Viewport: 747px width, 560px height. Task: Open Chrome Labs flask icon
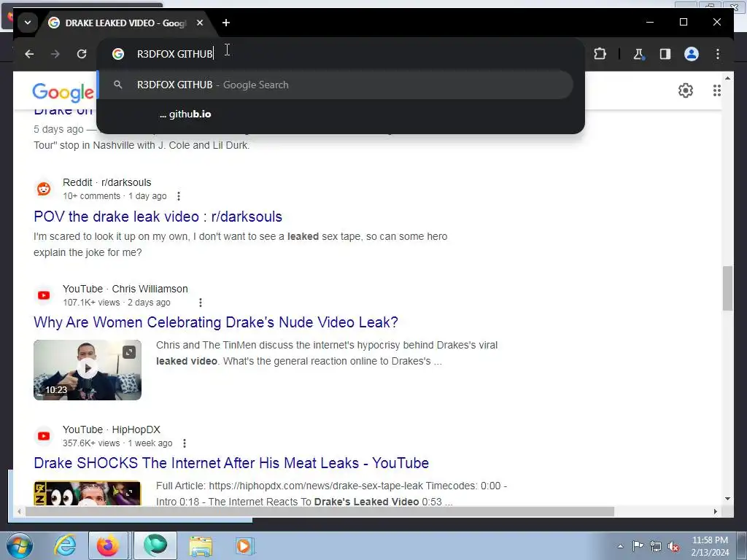[x=639, y=54]
